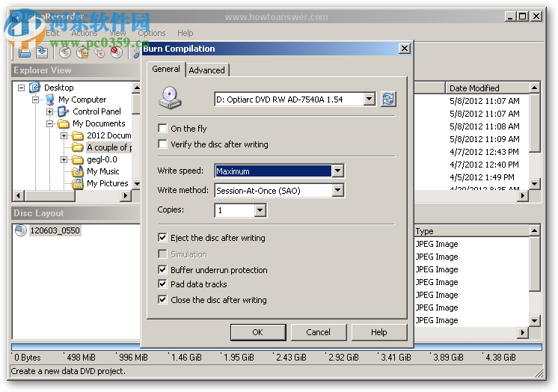Click the Disc Layout list scroll right arrow
The width and height of the screenshot is (558, 392).
tap(522, 332)
